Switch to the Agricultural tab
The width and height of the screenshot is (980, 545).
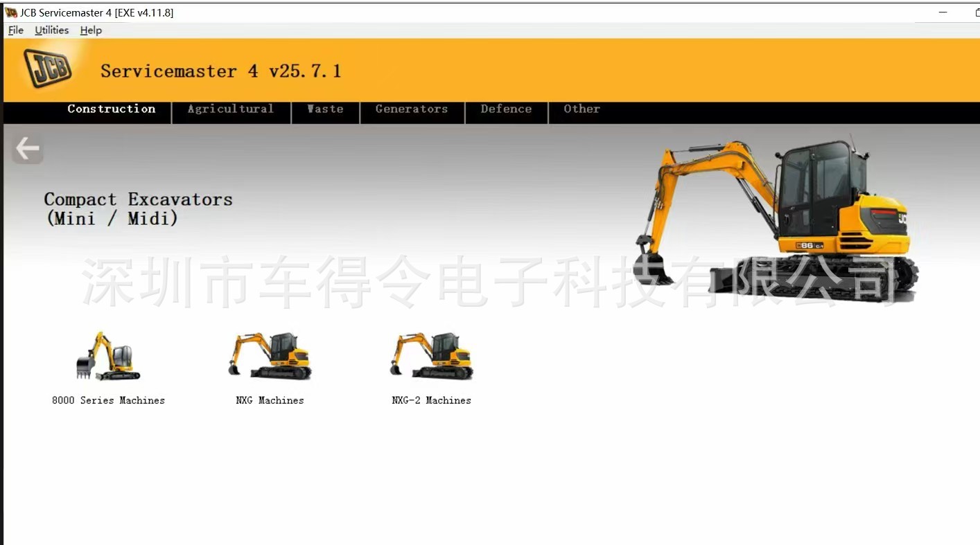231,109
